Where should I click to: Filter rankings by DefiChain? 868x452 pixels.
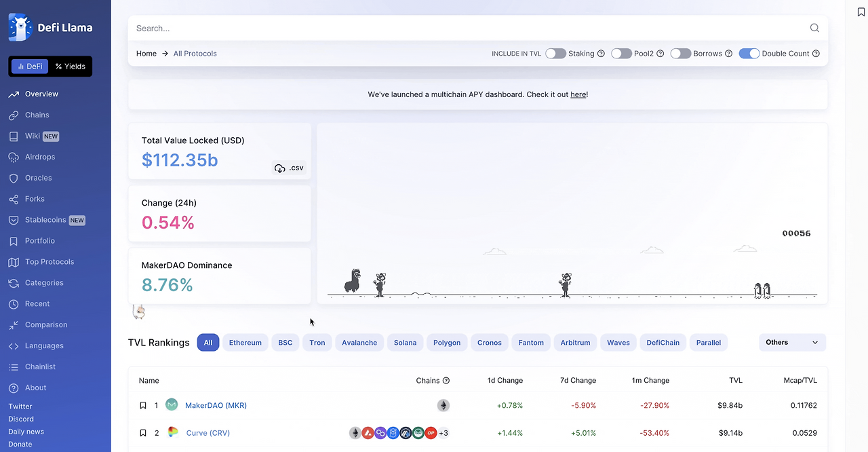tap(663, 343)
